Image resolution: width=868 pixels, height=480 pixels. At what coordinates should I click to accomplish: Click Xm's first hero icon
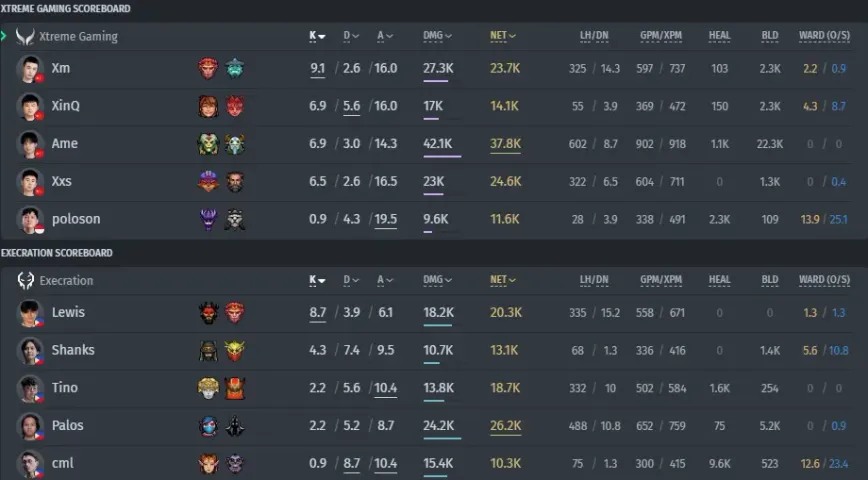(x=208, y=68)
